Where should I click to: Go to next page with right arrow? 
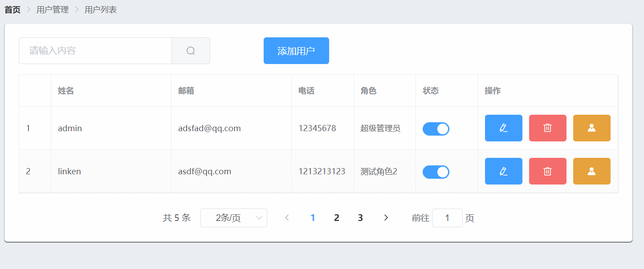click(x=386, y=218)
